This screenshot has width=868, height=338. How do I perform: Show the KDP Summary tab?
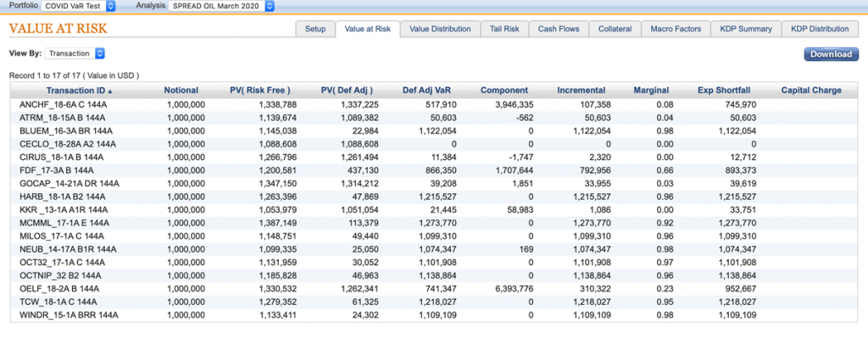746,30
